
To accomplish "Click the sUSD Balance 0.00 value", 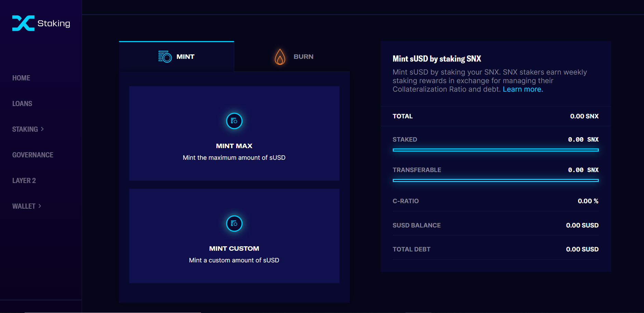I will point(582,225).
